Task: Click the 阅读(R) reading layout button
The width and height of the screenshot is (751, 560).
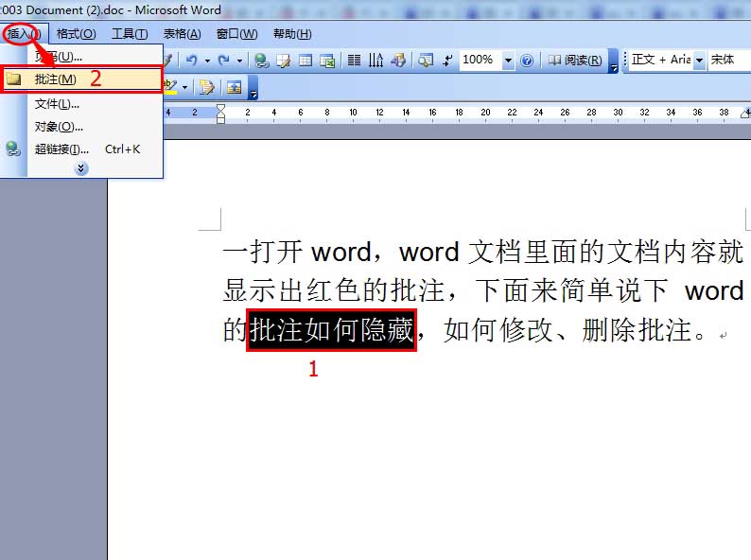Action: (x=575, y=61)
